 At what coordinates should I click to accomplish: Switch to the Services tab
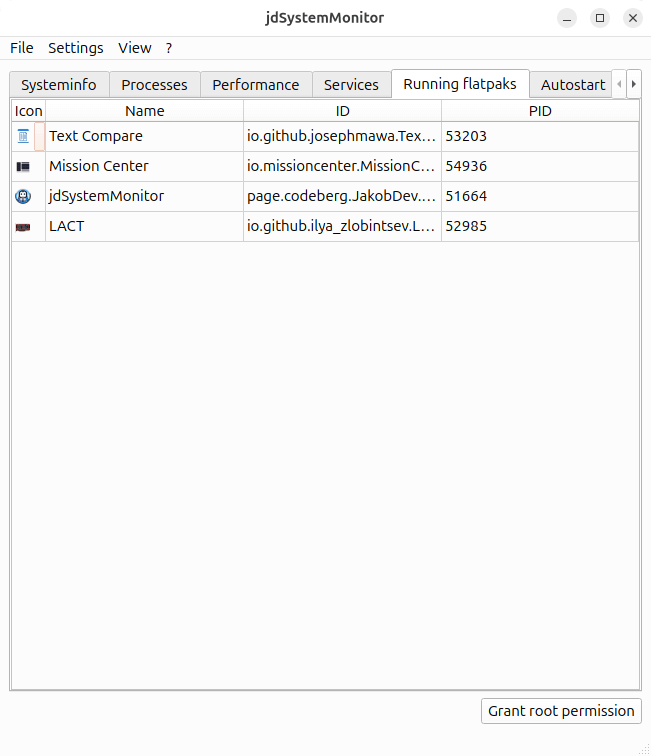pyautogui.click(x=351, y=85)
